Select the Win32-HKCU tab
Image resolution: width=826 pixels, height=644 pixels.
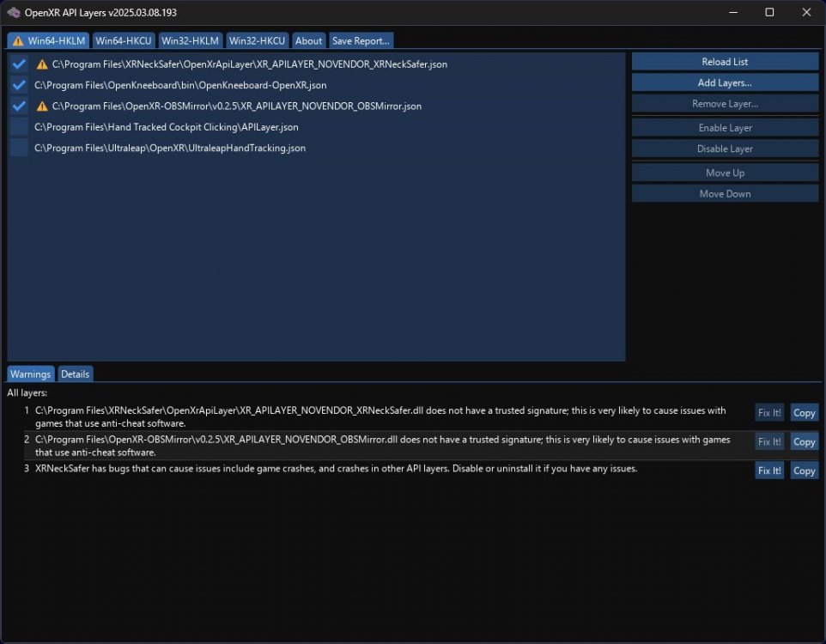click(257, 40)
